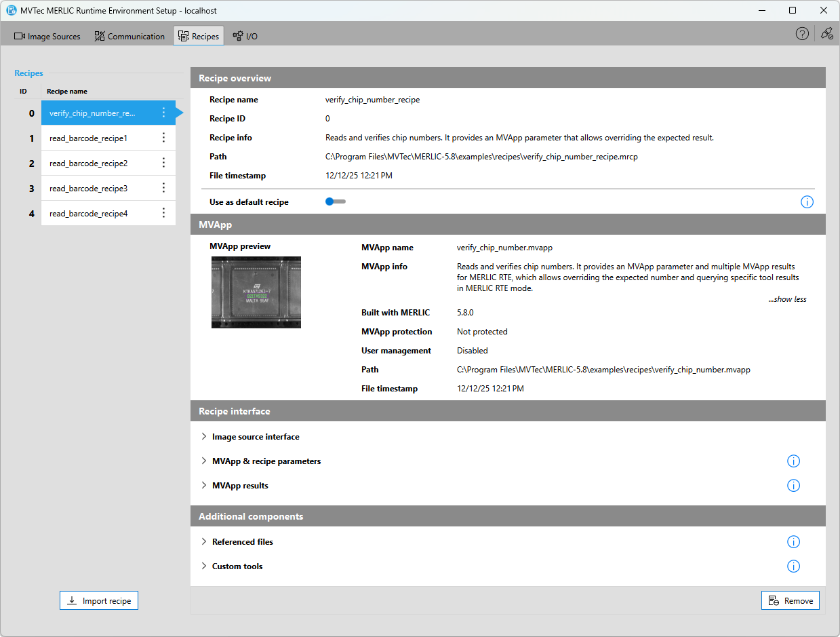Screen dimensions: 840x637
Task: Click info icon beside default recipe toggle
Action: pyautogui.click(x=807, y=202)
